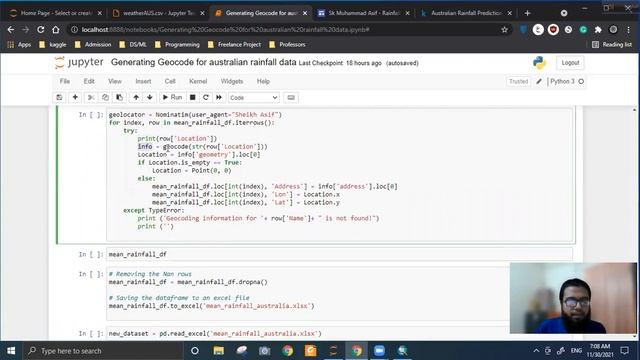The image size is (640, 360).
Task: Open the cell type Code dropdown
Action: 253,98
